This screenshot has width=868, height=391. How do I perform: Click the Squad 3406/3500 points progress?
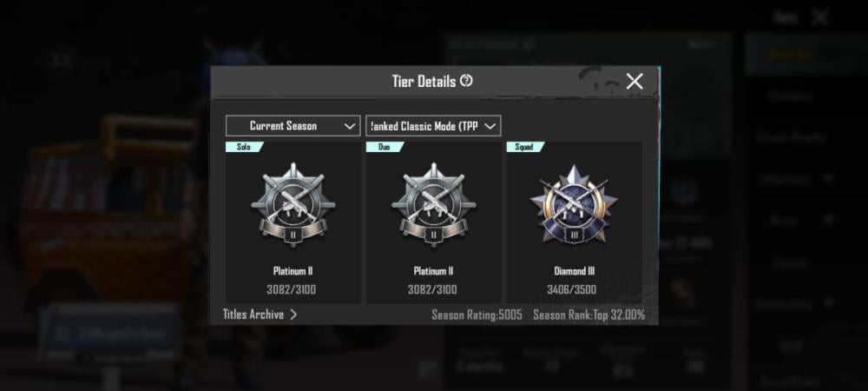pyautogui.click(x=572, y=289)
